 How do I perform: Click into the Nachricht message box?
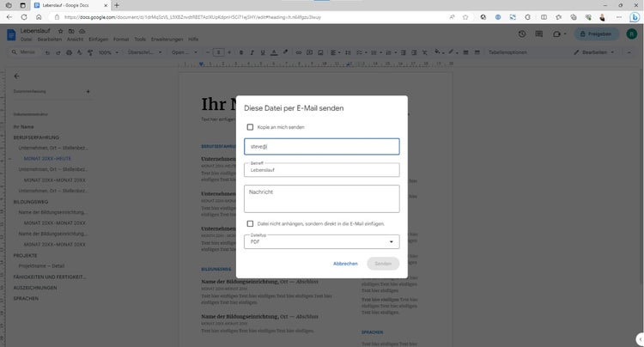pyautogui.click(x=322, y=198)
